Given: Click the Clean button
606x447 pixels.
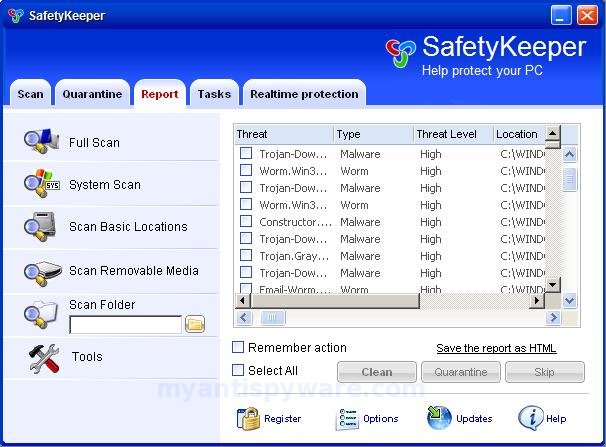Looking at the screenshot, I should 377,372.
